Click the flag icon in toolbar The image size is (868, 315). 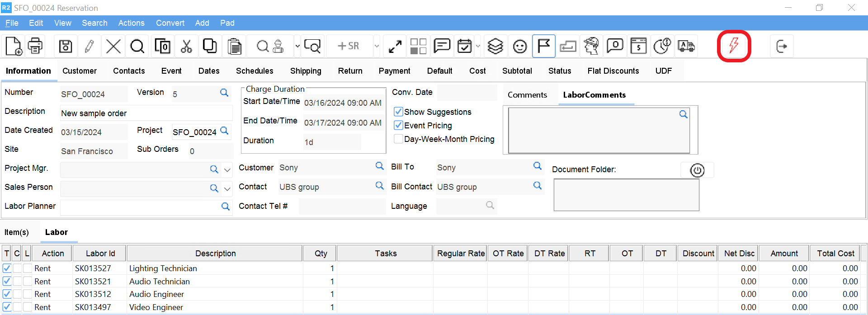pos(543,46)
